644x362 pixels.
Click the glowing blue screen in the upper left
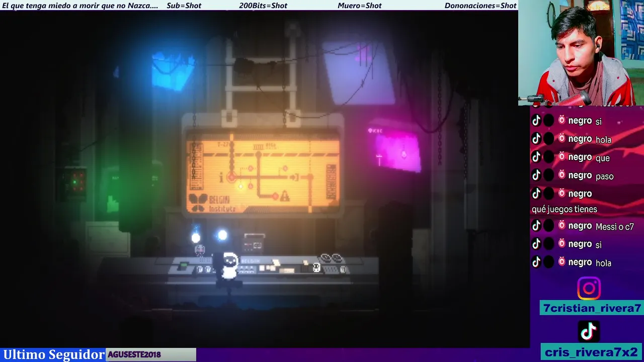coord(173,70)
